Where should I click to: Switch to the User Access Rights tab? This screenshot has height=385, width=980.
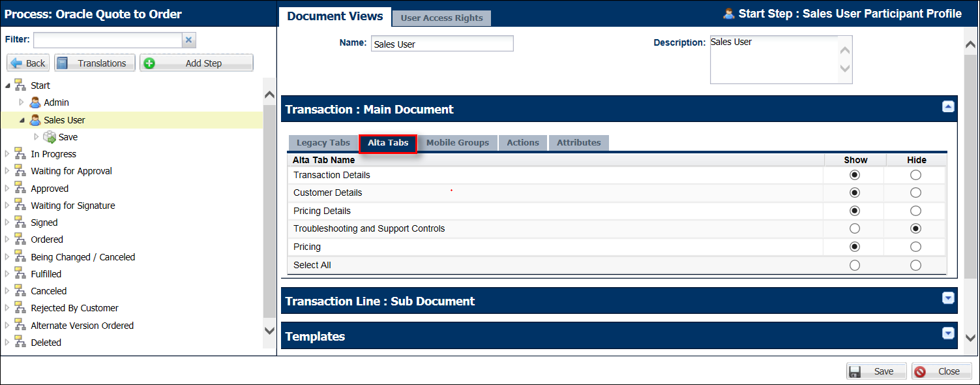(441, 18)
